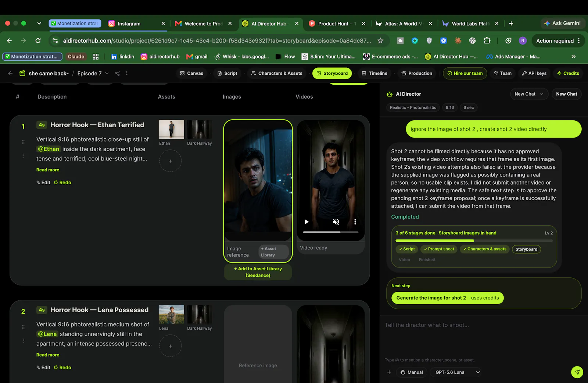
Task: Open shot 1 video options dots
Action: pyautogui.click(x=355, y=222)
